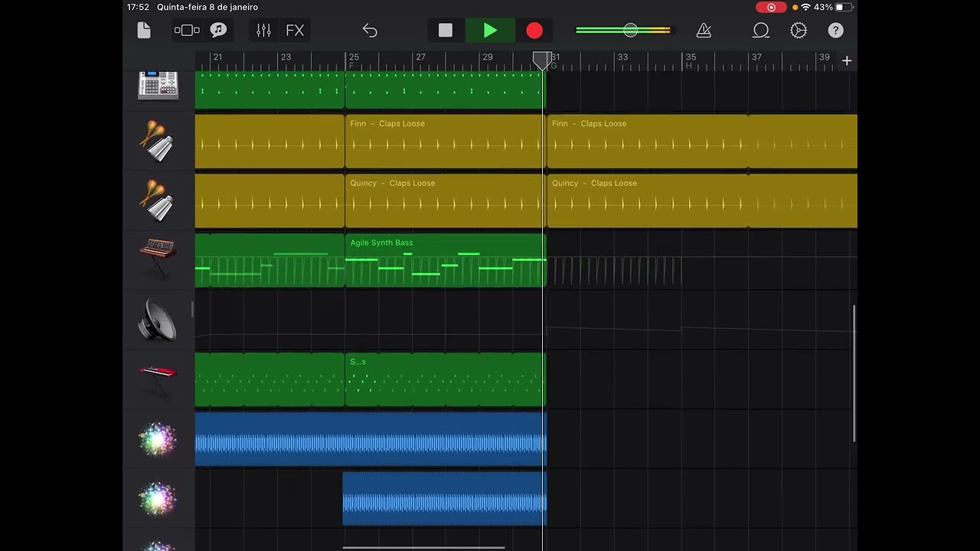Screen dimensions: 980x551
Task: Tap the 17:52 clock in status bar
Action: [138, 7]
